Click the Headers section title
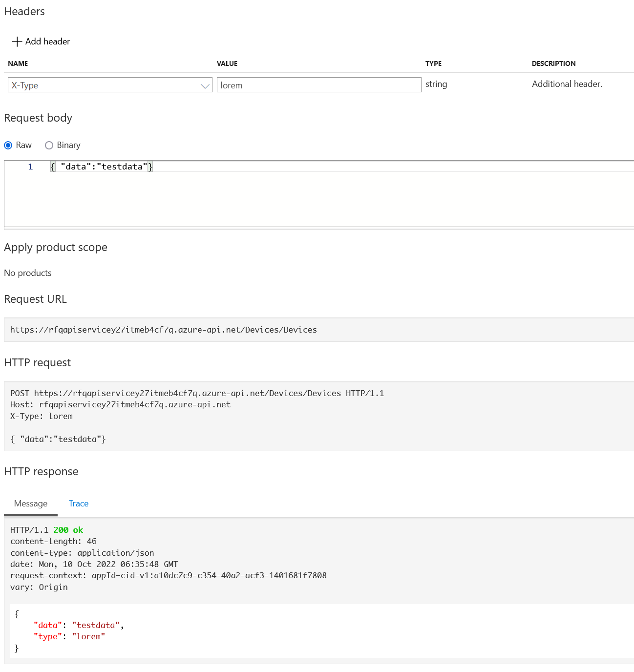Viewport: 634px width, 672px height. point(24,11)
